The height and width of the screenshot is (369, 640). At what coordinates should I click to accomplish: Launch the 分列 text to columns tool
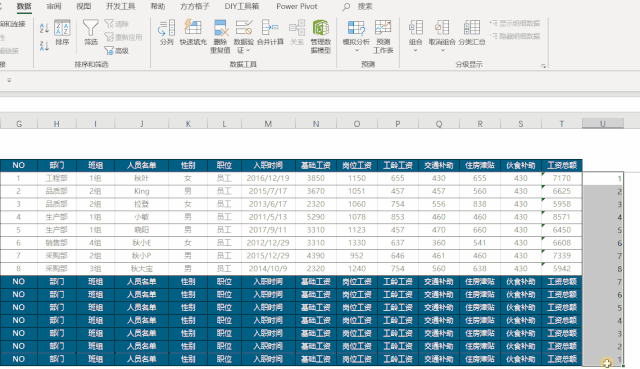pos(167,33)
